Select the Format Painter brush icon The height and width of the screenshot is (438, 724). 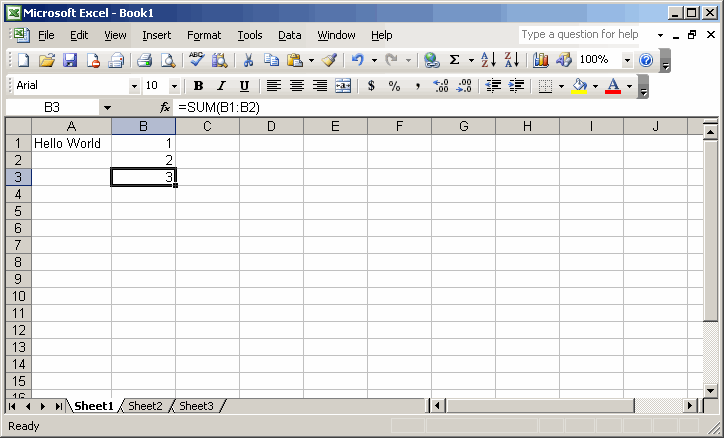click(329, 60)
